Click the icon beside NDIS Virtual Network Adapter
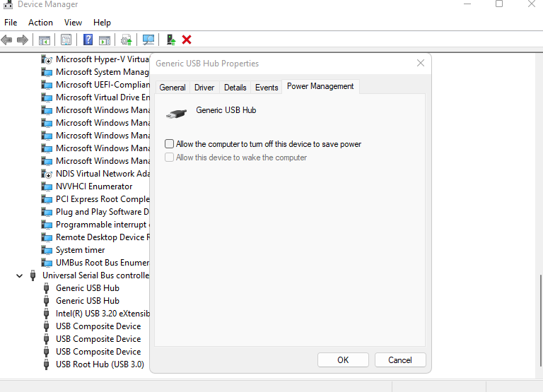The height and width of the screenshot is (392, 543). pyautogui.click(x=47, y=174)
